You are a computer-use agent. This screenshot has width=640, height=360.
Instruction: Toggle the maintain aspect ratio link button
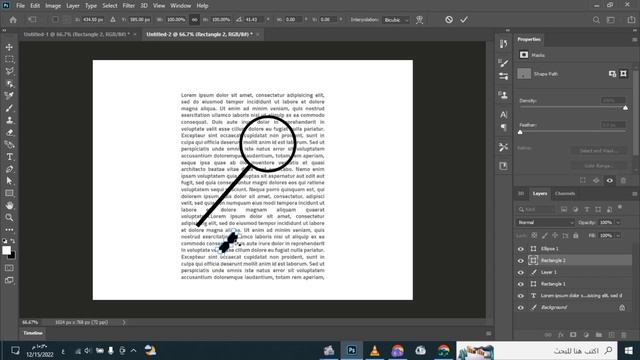(x=194, y=20)
